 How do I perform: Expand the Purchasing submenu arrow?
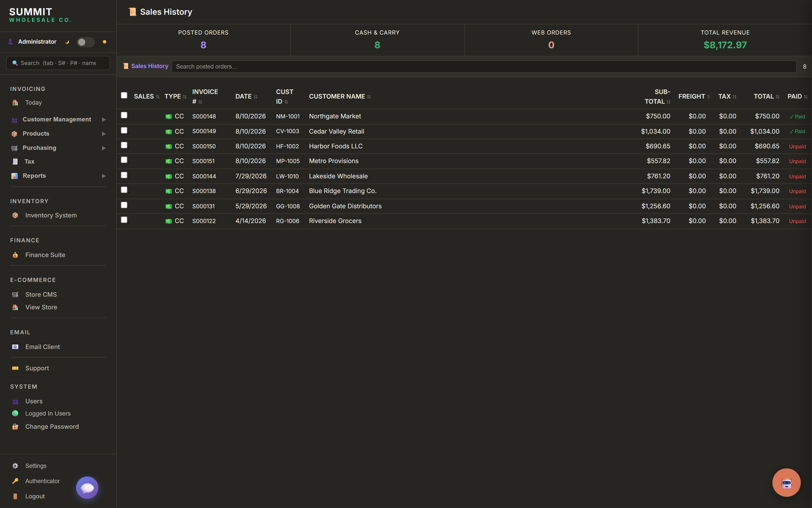point(104,148)
